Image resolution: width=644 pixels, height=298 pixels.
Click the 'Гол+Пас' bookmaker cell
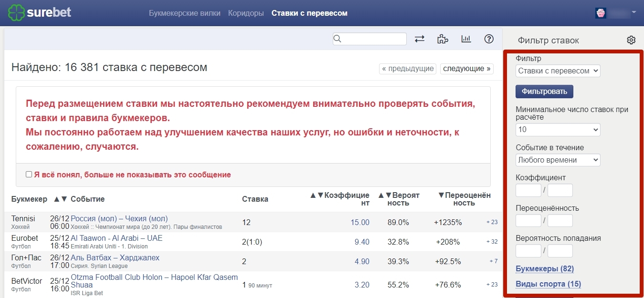tap(26, 257)
